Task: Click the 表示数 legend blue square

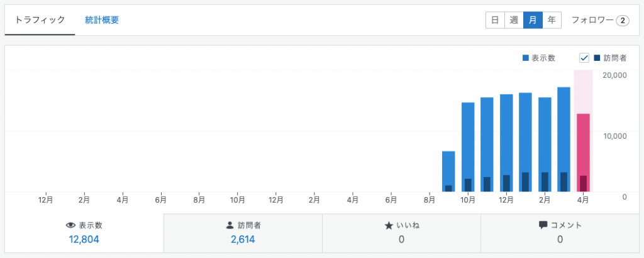Action: pyautogui.click(x=526, y=58)
